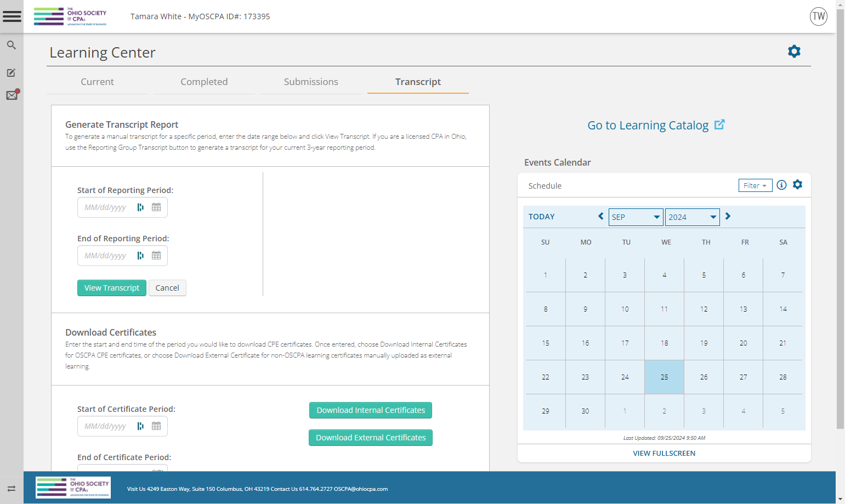
Task: Click external link icon beside Learning Catalog
Action: (719, 124)
